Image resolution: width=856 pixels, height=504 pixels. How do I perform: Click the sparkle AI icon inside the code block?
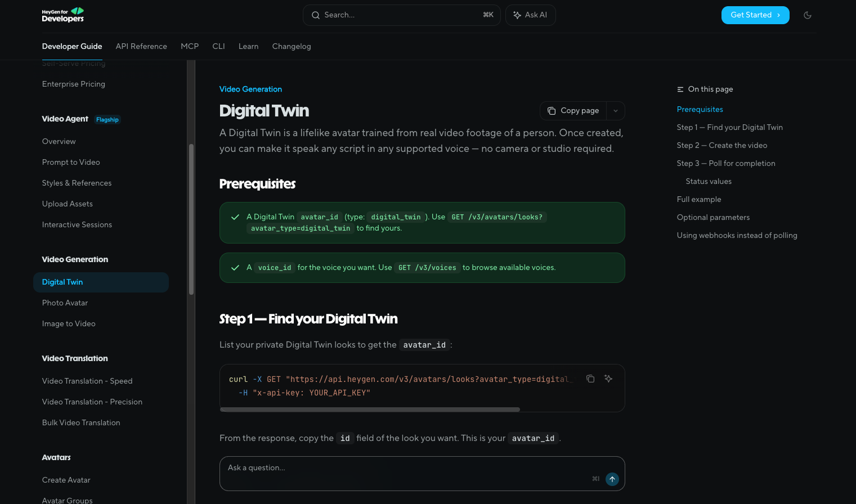(608, 379)
